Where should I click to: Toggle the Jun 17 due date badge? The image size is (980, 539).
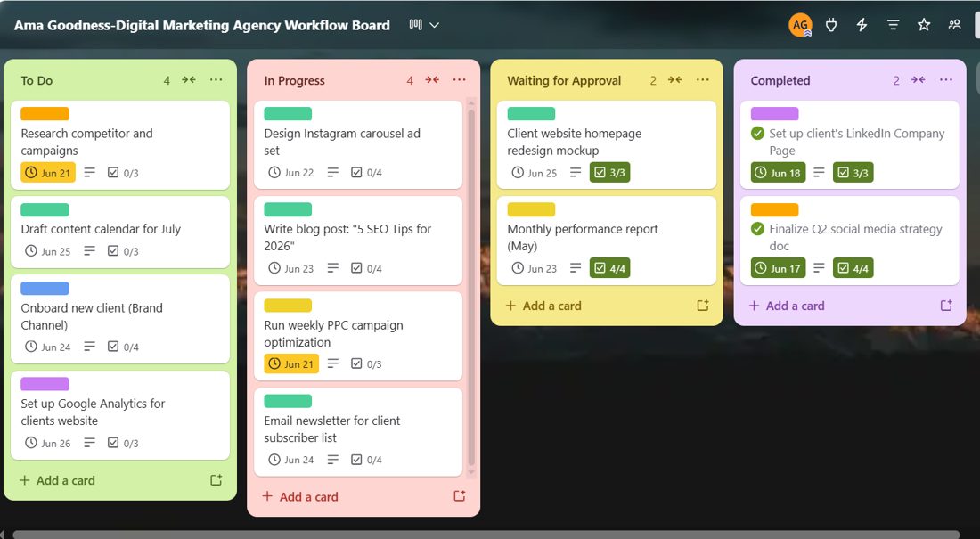pyautogui.click(x=778, y=268)
